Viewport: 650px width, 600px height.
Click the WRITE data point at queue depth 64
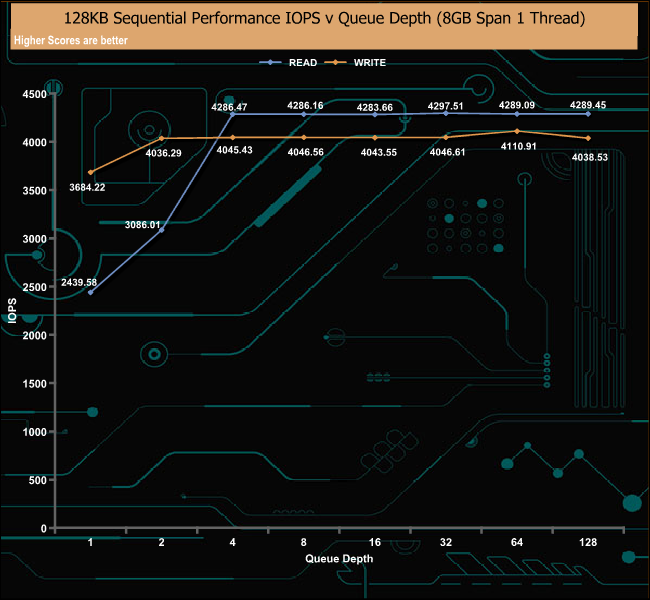pyautogui.click(x=517, y=131)
